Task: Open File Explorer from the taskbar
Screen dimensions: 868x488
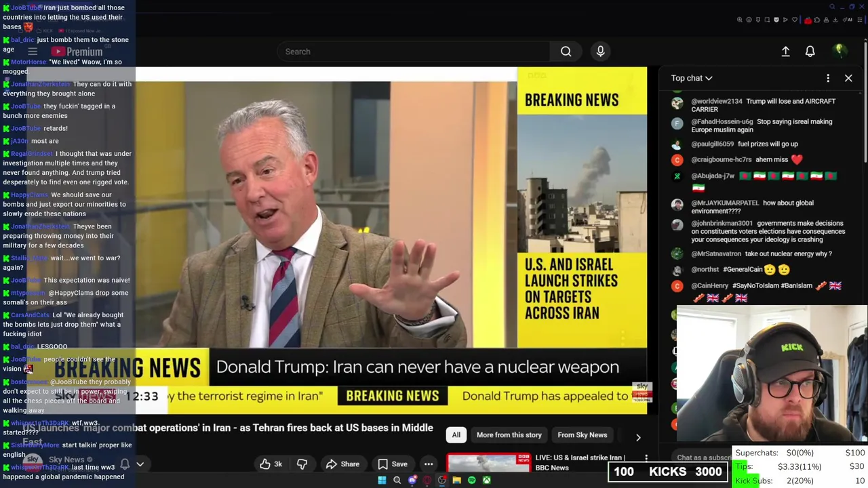Action: coord(456,481)
